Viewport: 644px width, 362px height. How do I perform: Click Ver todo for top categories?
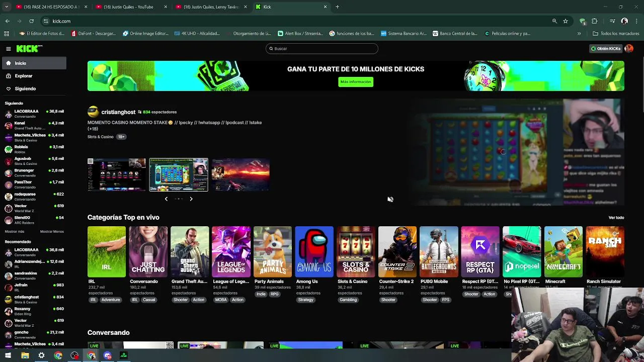(616, 218)
